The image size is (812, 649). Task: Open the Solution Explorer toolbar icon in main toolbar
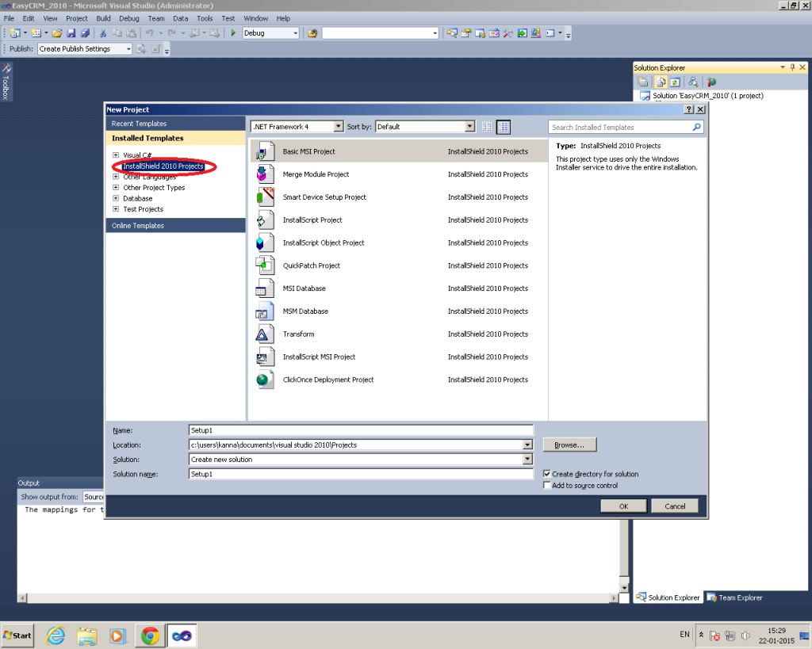point(452,33)
